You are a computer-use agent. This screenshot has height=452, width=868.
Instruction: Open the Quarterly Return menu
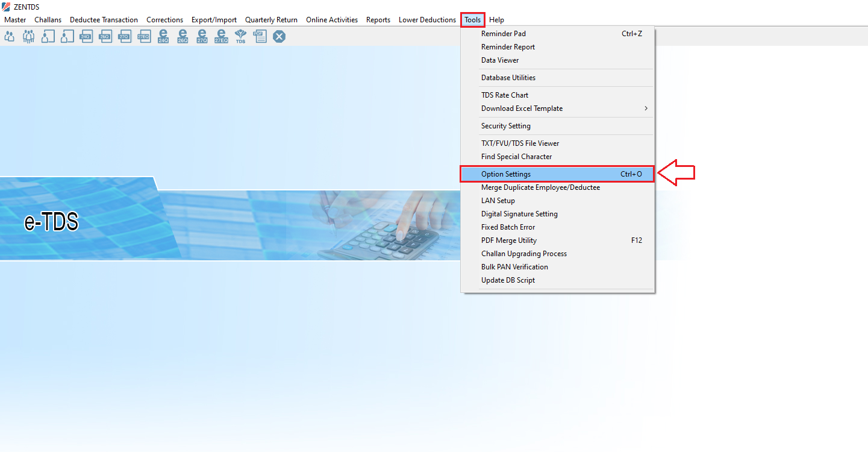[x=271, y=20]
